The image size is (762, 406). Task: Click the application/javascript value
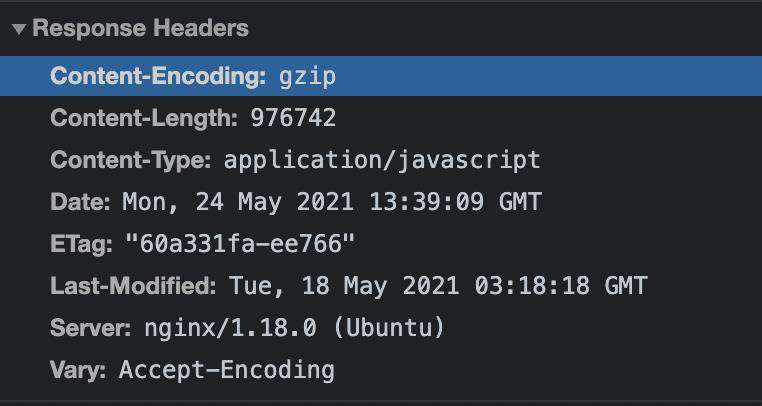tap(382, 160)
